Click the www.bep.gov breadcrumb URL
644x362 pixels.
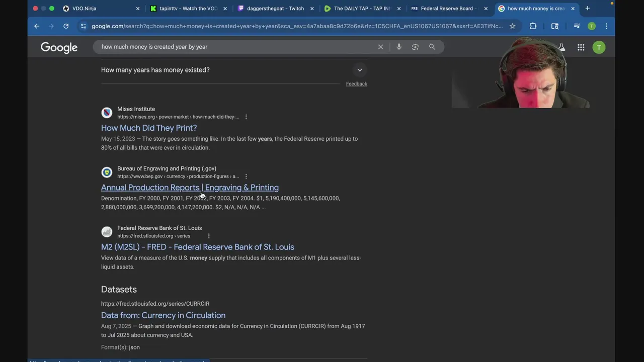(x=178, y=176)
